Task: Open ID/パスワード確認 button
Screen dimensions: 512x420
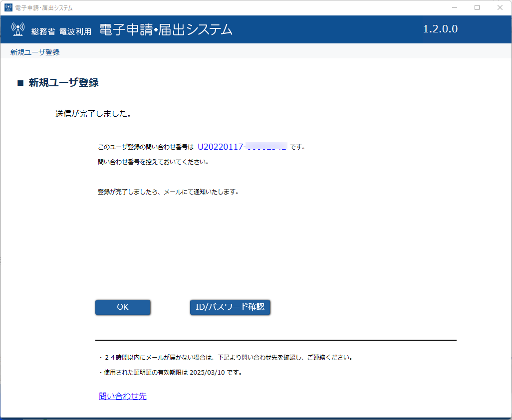Action: click(x=230, y=307)
